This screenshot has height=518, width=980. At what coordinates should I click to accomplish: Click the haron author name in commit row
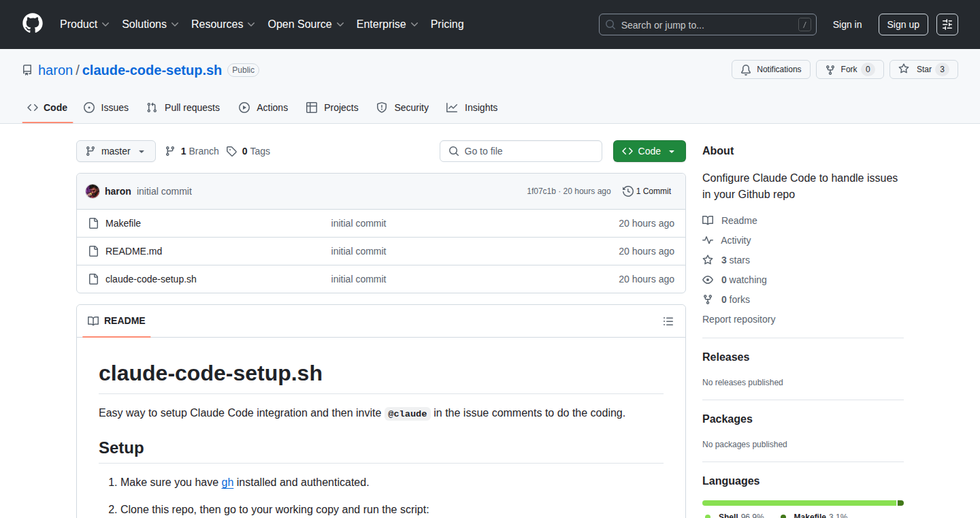(118, 191)
